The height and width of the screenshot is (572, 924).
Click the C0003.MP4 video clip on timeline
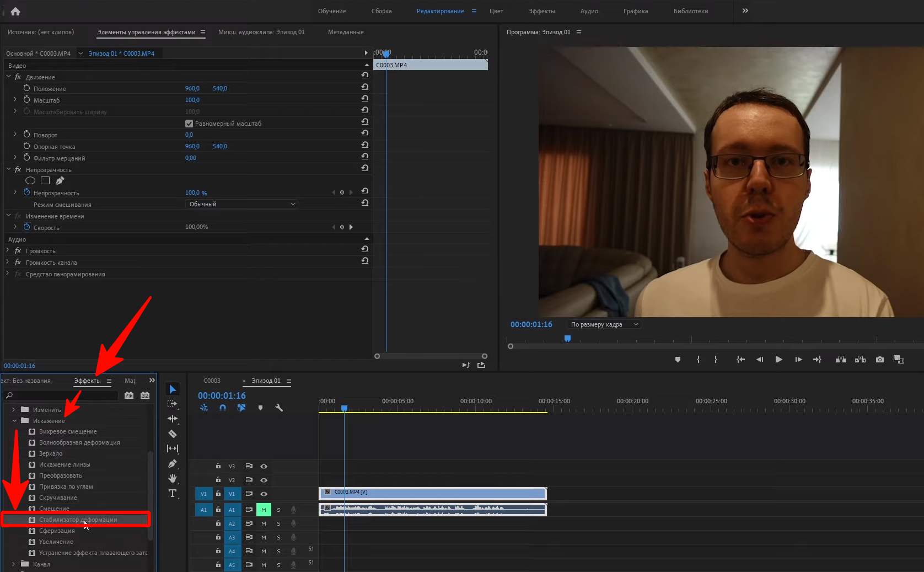(x=432, y=493)
